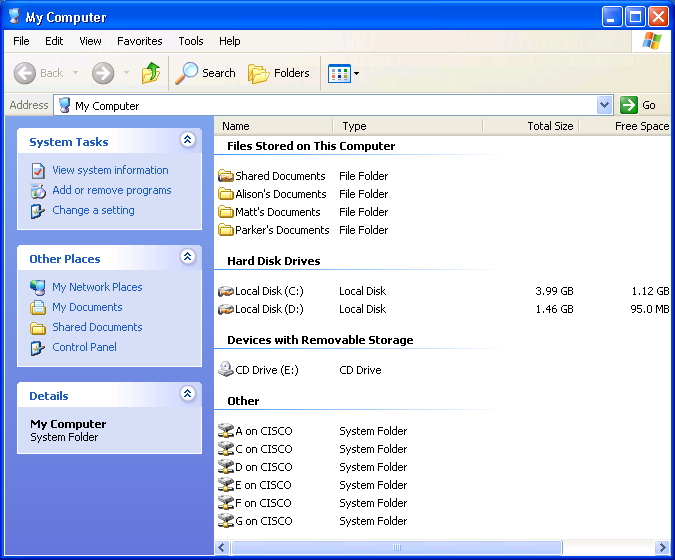Open the Views dropdown button
Image resolution: width=675 pixels, height=560 pixels.
[x=343, y=73]
